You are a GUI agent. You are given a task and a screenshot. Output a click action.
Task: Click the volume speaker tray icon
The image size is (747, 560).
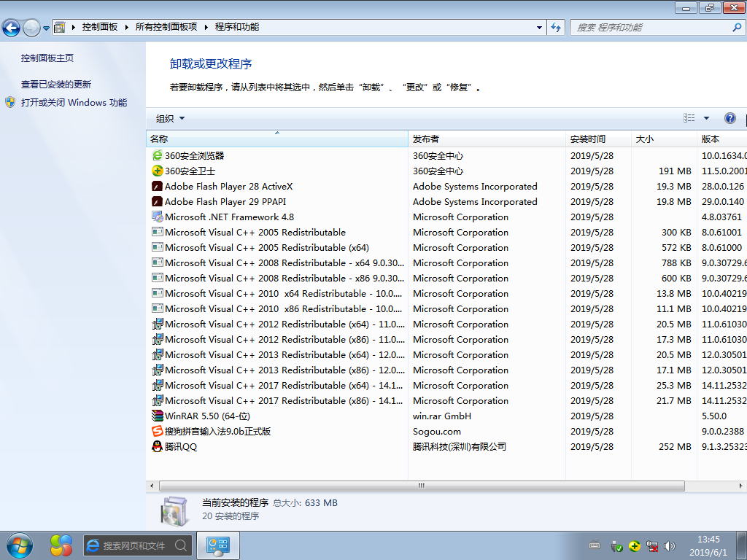click(670, 545)
